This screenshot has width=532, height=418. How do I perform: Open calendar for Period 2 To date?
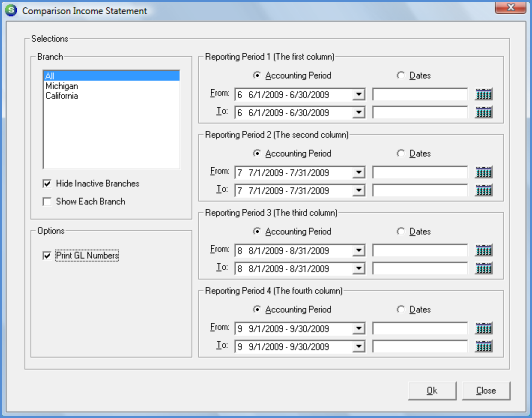484,190
